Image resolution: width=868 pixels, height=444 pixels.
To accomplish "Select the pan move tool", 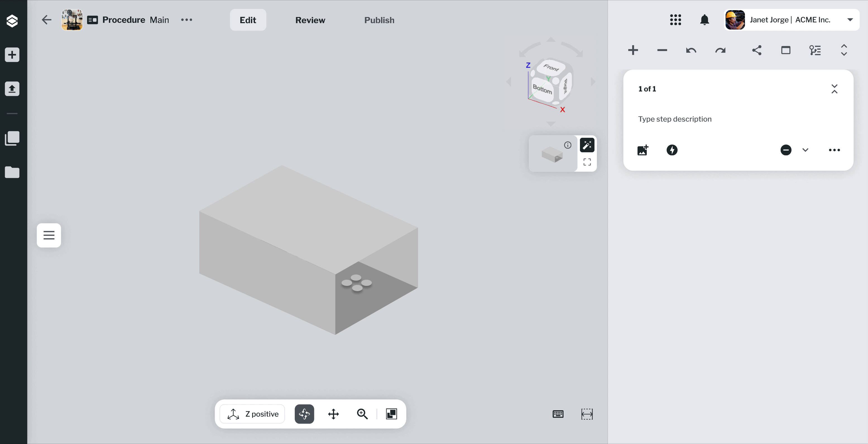I will [333, 414].
